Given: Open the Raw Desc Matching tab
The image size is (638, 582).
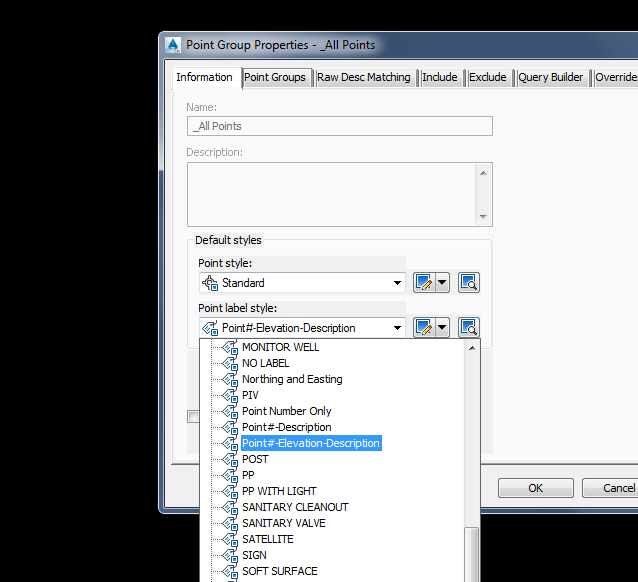Looking at the screenshot, I should [x=364, y=77].
